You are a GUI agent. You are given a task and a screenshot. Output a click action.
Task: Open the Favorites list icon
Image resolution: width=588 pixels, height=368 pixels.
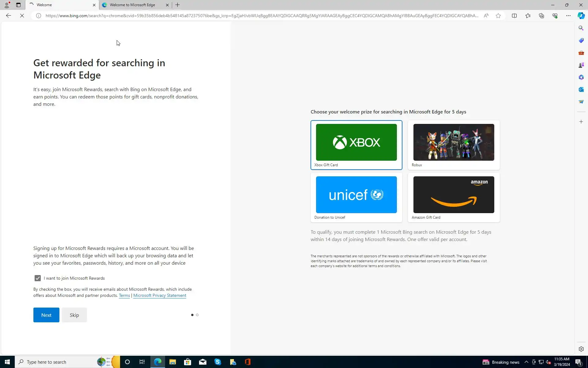coord(528,16)
